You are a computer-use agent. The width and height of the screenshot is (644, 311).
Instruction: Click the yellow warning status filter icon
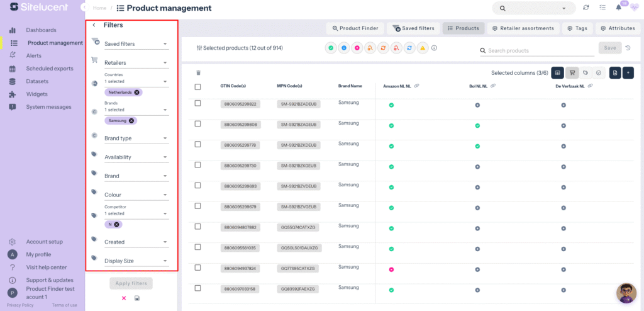(423, 48)
